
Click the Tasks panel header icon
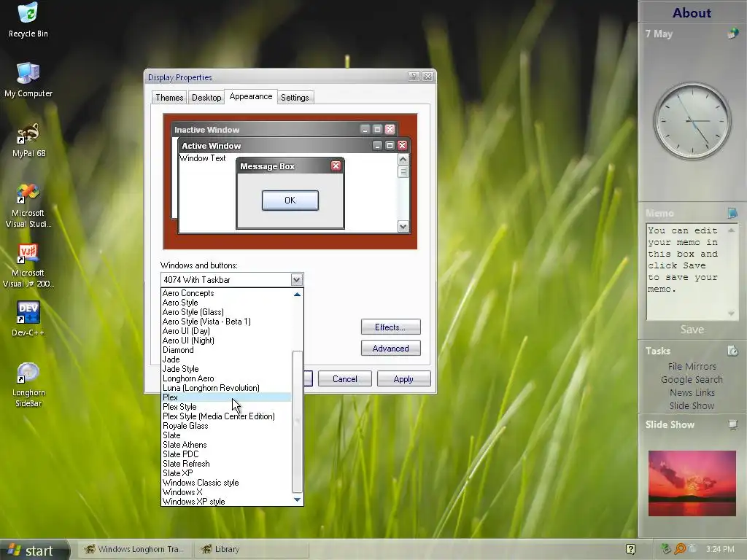[732, 351]
